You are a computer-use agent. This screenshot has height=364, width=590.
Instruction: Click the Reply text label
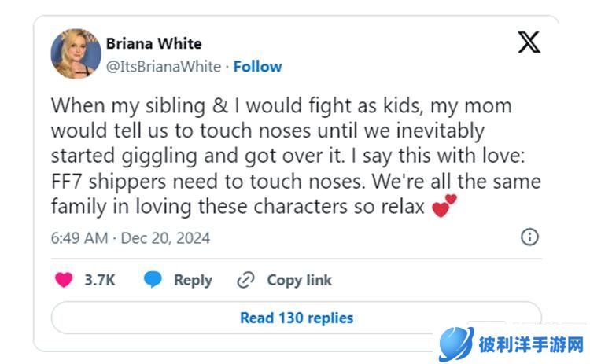[193, 280]
